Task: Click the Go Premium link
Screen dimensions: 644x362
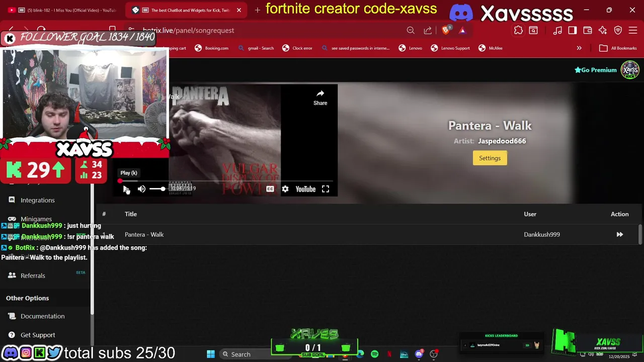Action: [596, 70]
